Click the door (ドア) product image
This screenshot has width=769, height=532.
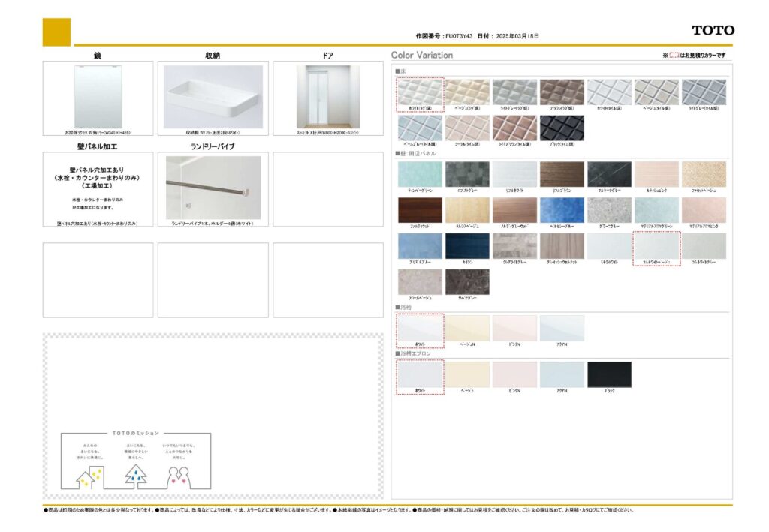point(328,97)
